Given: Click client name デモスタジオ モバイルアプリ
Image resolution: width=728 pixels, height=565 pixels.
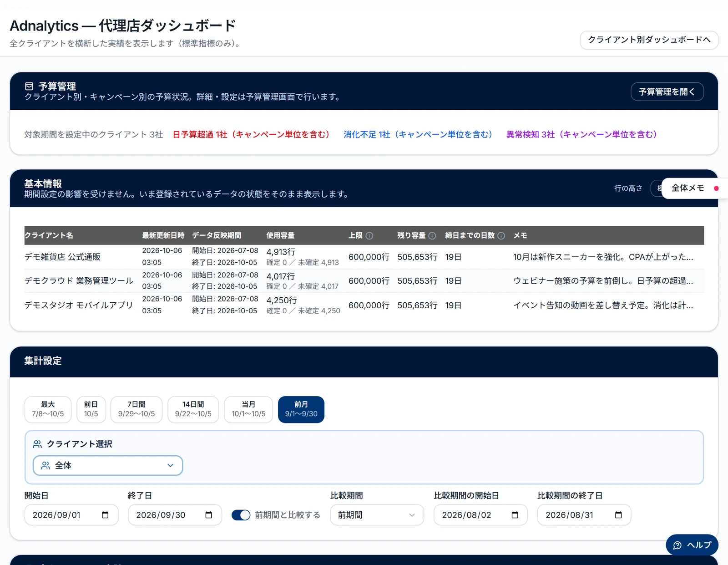Looking at the screenshot, I should (x=79, y=305).
